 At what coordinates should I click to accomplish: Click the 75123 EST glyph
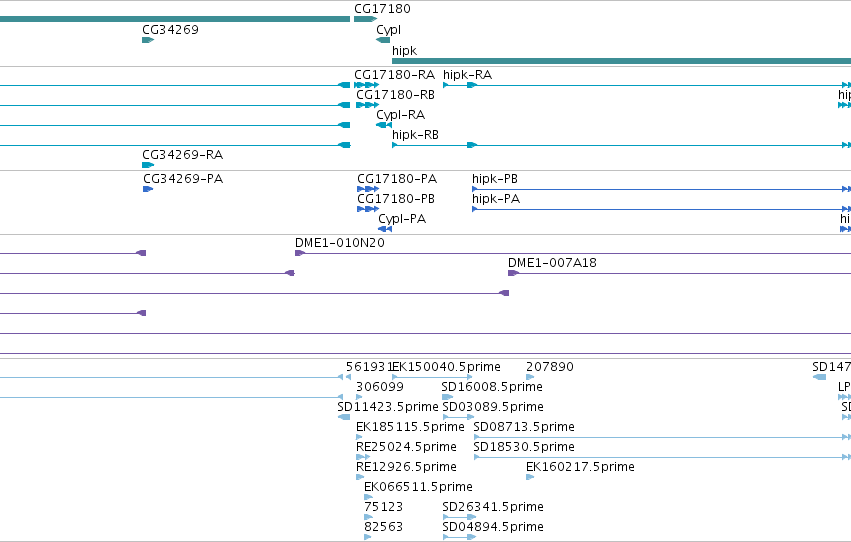[x=368, y=517]
